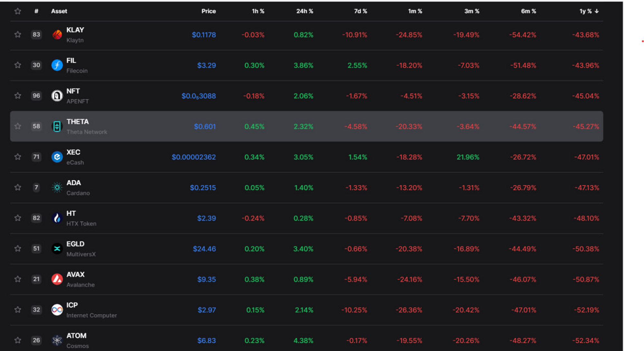
Task: Click the NFT price $0.0₅3088
Action: pos(199,96)
